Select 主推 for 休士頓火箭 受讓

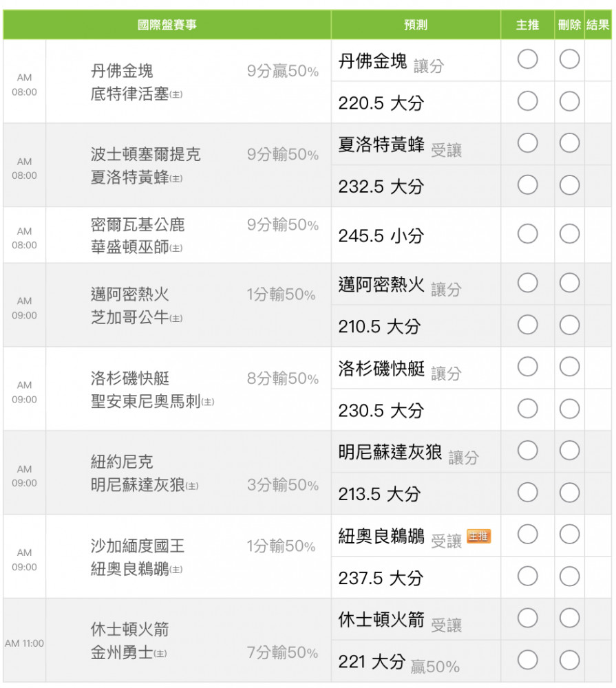point(527,619)
